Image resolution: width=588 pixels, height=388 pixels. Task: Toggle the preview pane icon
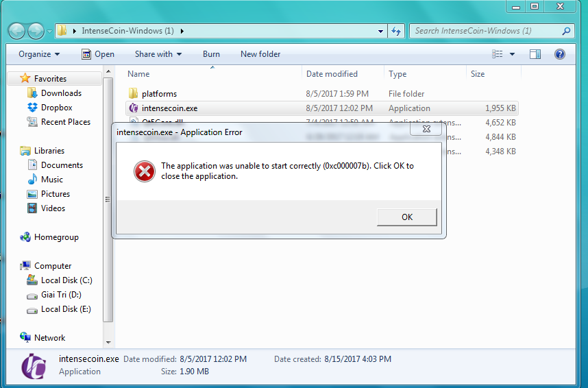[535, 54]
